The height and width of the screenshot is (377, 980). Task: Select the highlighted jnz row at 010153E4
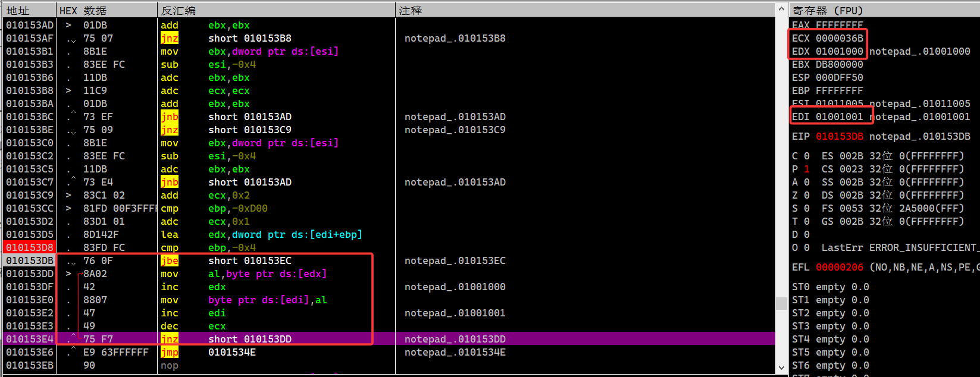[250, 339]
